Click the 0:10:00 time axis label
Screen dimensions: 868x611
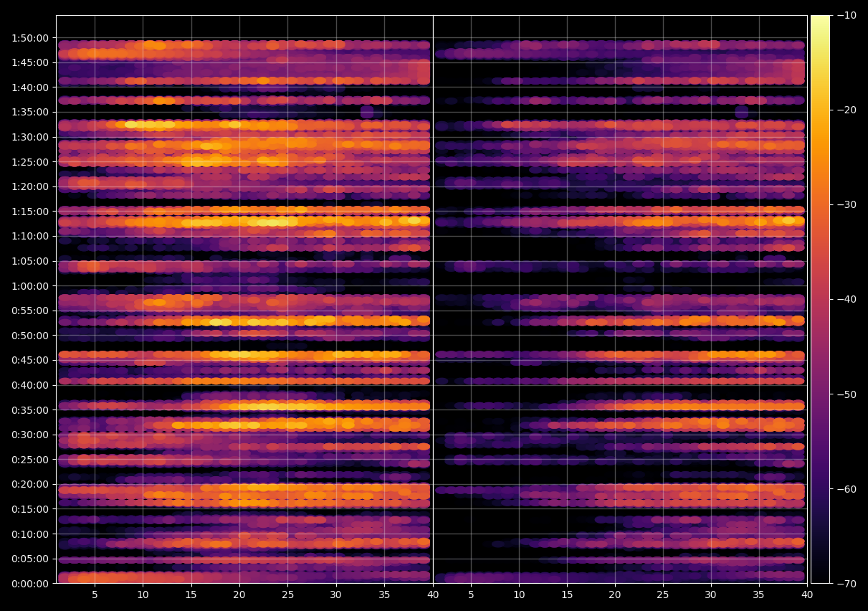pos(30,534)
